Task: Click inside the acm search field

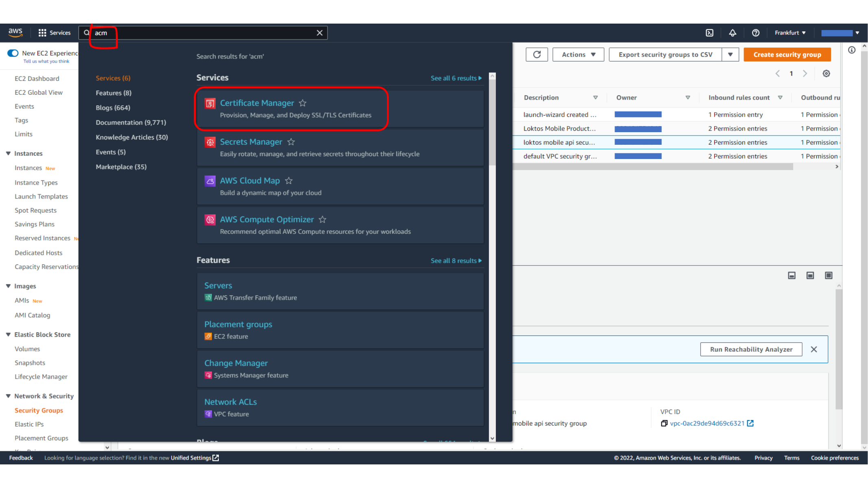Action: (203, 33)
